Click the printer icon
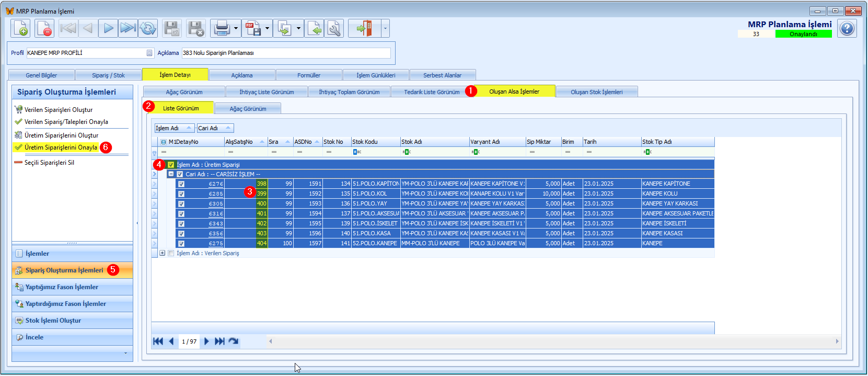 (x=222, y=28)
